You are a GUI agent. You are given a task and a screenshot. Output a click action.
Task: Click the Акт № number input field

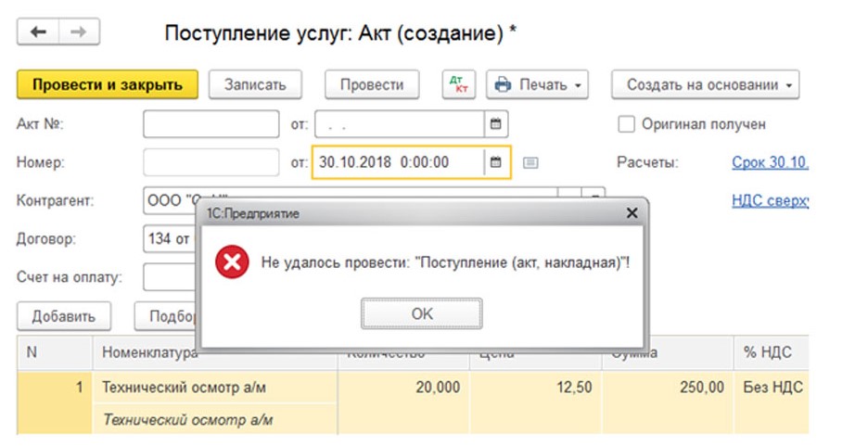211,123
